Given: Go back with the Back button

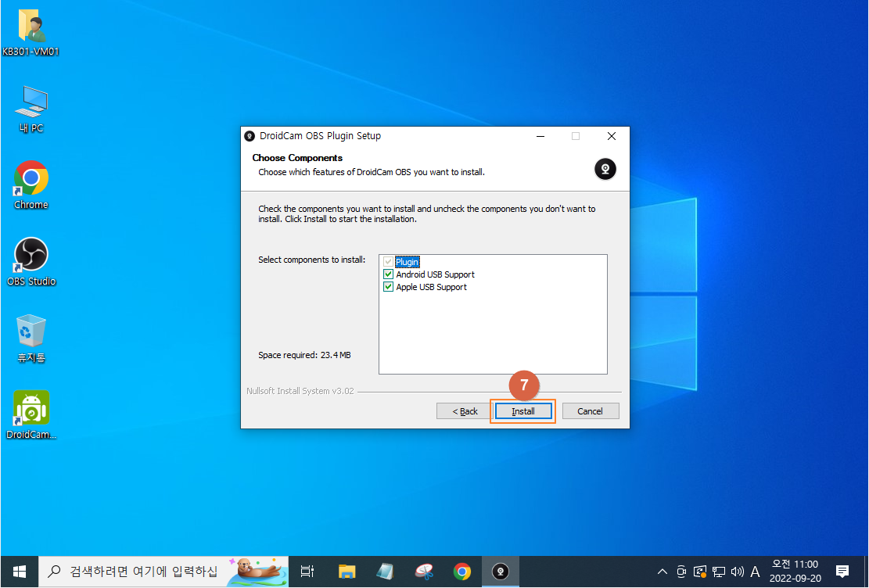Looking at the screenshot, I should pyautogui.click(x=465, y=411).
